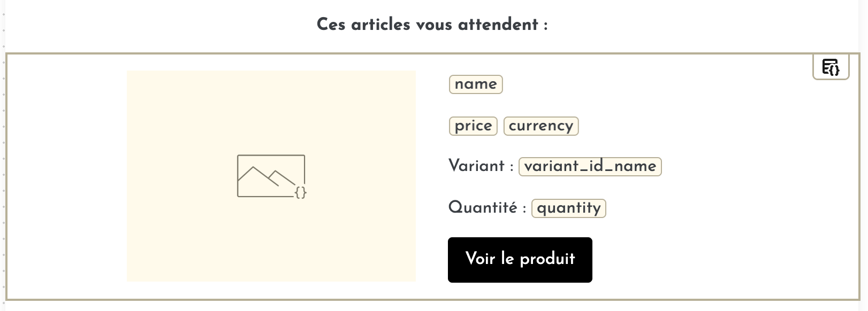
Task: Select the currency variable tag
Action: pos(541,126)
